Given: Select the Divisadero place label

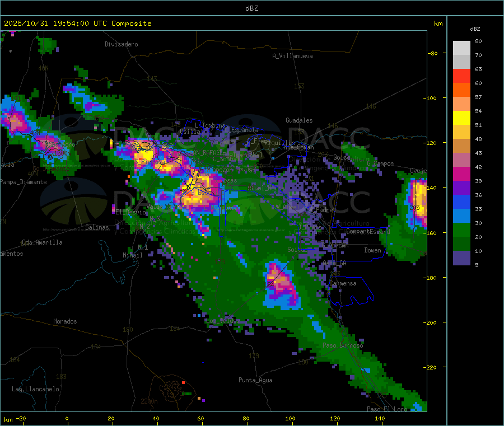Looking at the screenshot, I should pyautogui.click(x=121, y=44).
